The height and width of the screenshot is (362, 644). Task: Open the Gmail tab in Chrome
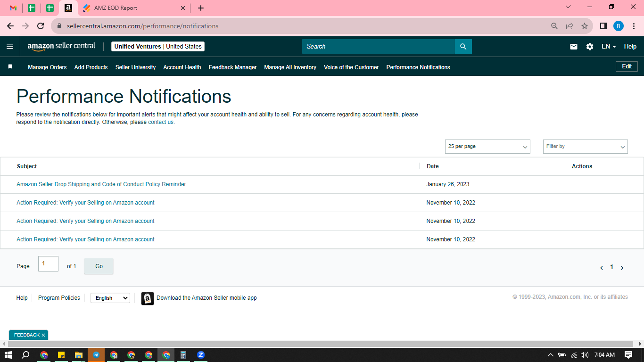click(x=13, y=8)
